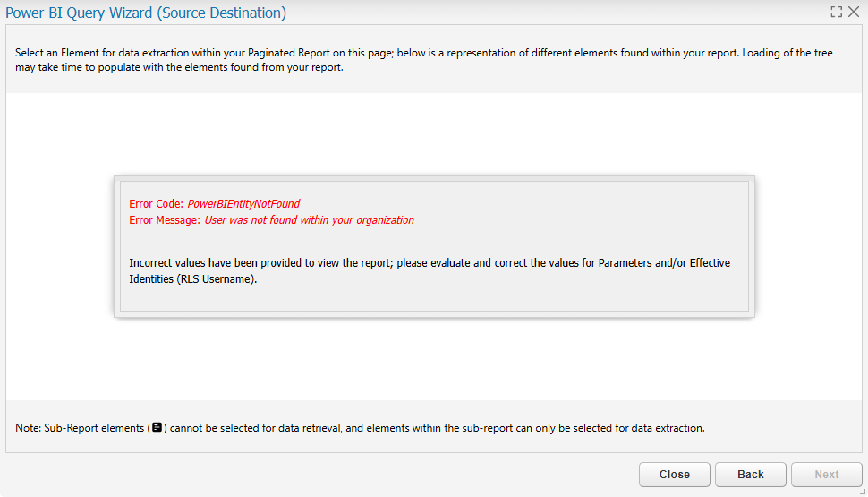Click the 'Power BI Query Wizard (Source Destination)' title
The width and height of the screenshot is (868, 497).
pyautogui.click(x=146, y=13)
